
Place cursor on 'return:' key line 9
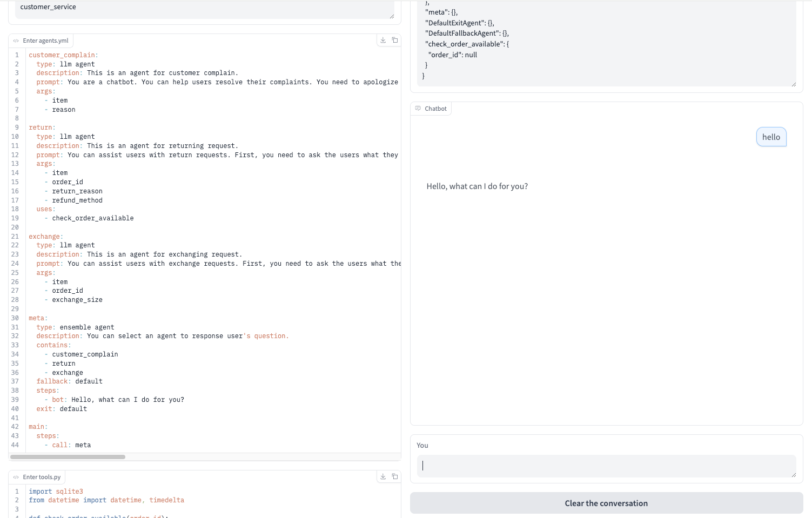42,127
